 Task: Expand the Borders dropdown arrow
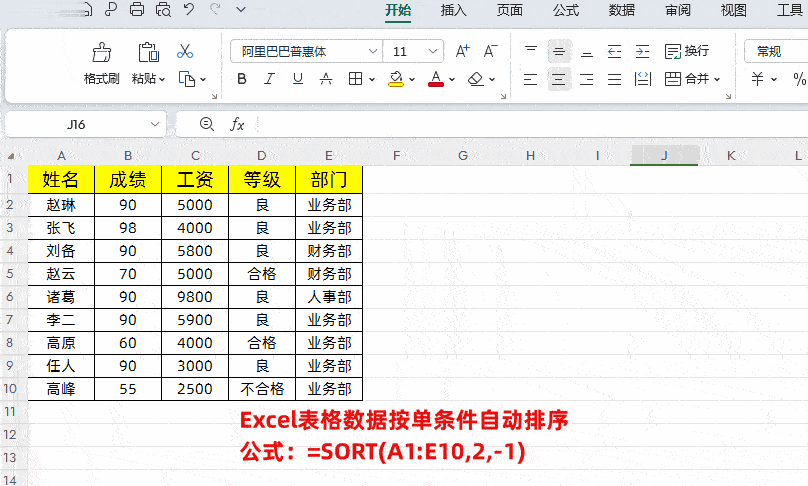point(372,79)
